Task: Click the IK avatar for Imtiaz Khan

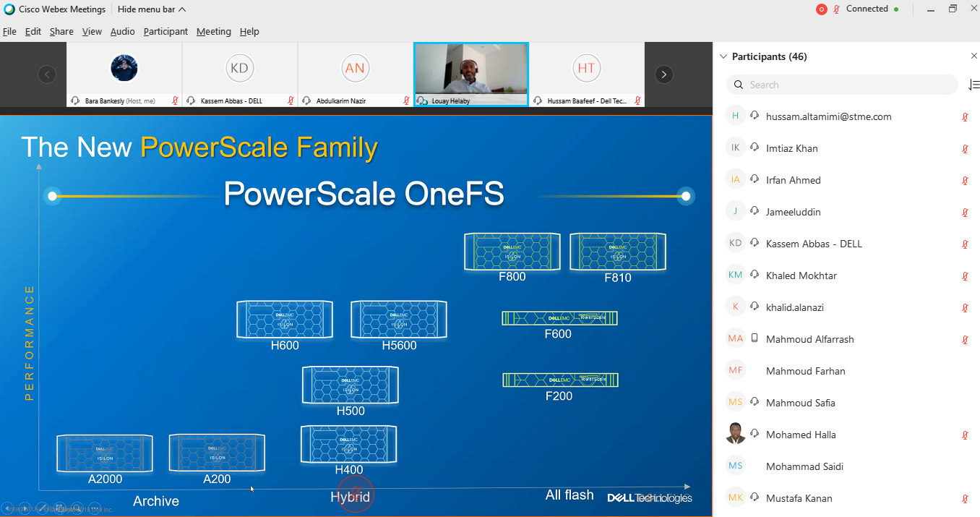Action: 736,148
